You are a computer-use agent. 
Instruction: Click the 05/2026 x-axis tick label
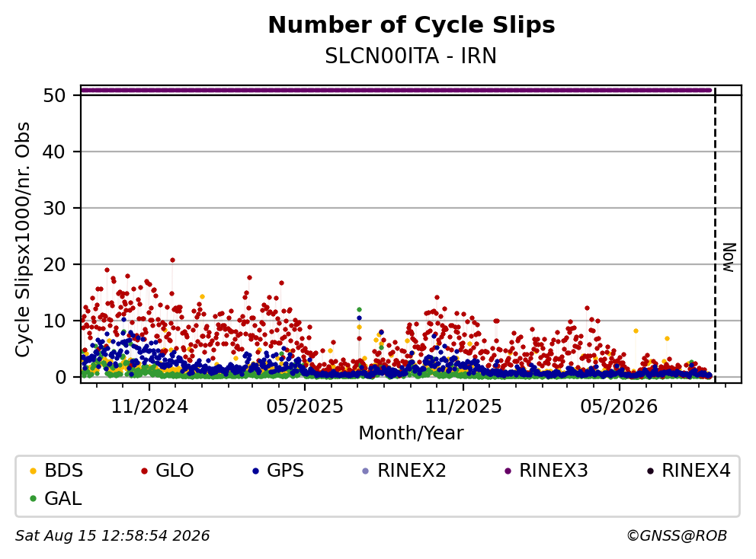pyautogui.click(x=619, y=407)
